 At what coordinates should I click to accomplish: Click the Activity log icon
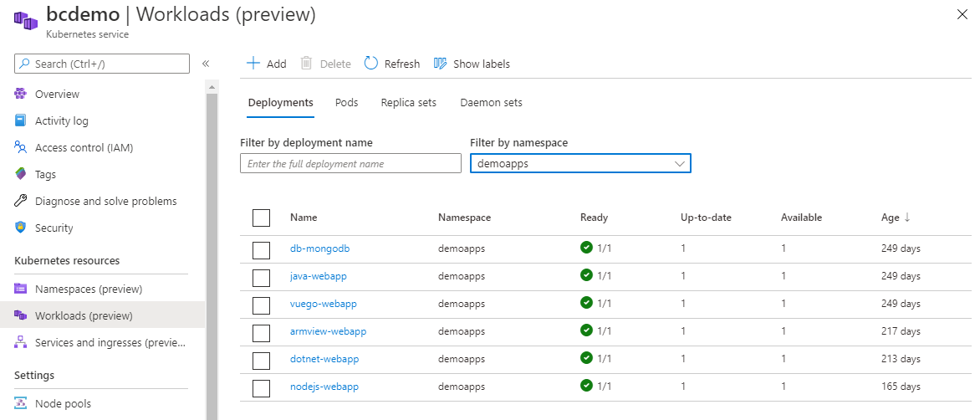point(21,120)
